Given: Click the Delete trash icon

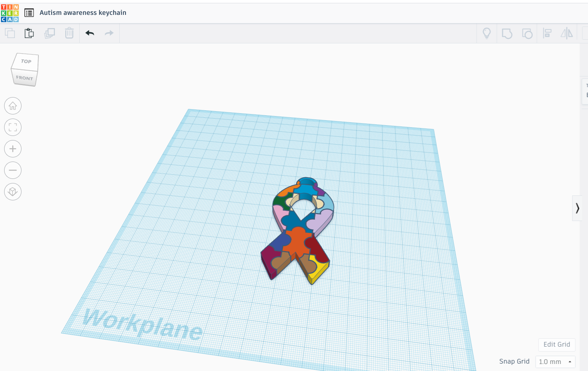Looking at the screenshot, I should (x=69, y=33).
